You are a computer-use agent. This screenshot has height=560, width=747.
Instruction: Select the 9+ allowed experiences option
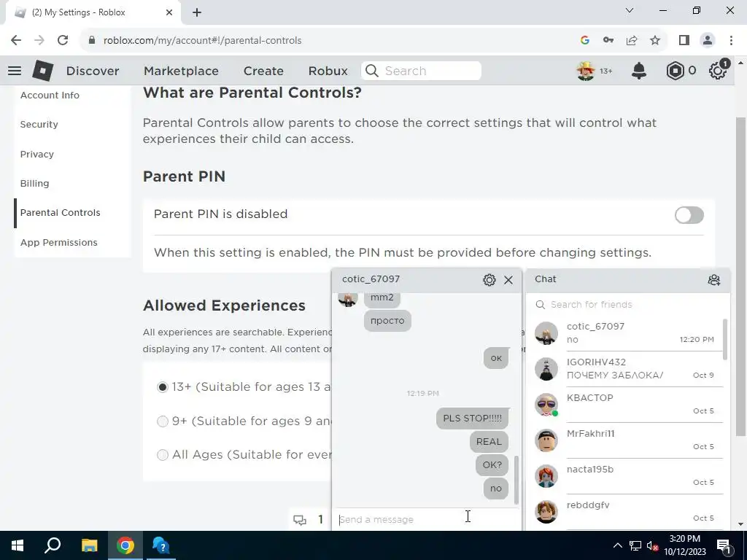point(163,421)
